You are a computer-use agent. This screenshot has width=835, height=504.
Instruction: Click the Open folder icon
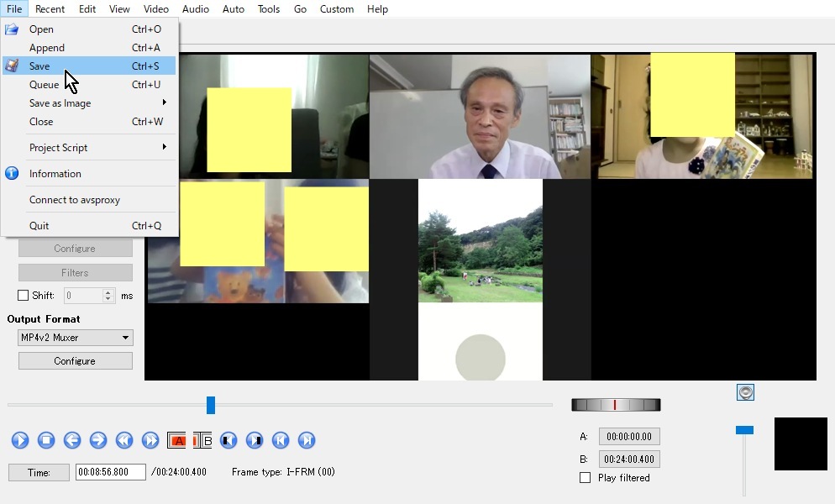(x=12, y=29)
